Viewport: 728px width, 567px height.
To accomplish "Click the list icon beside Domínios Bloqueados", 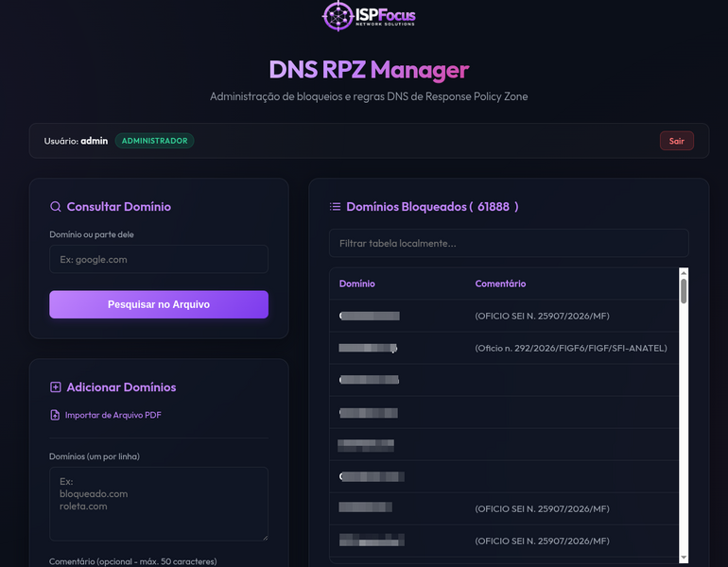I will (335, 206).
